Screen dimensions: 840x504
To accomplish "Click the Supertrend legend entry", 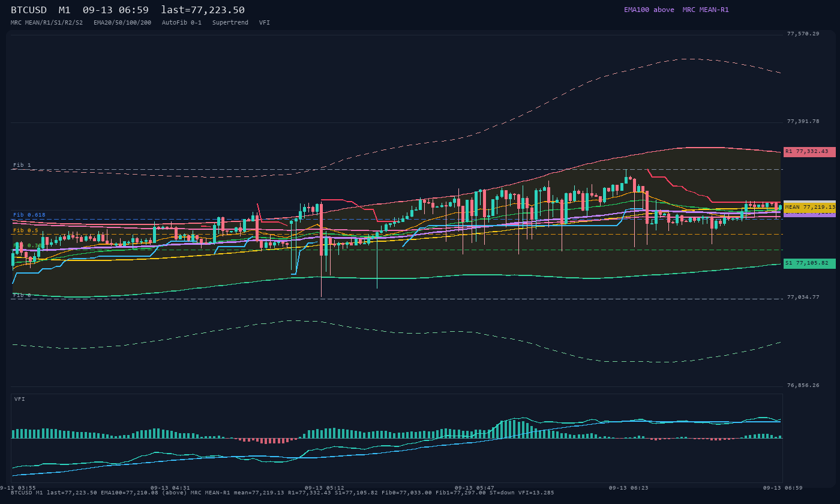I will [x=230, y=22].
